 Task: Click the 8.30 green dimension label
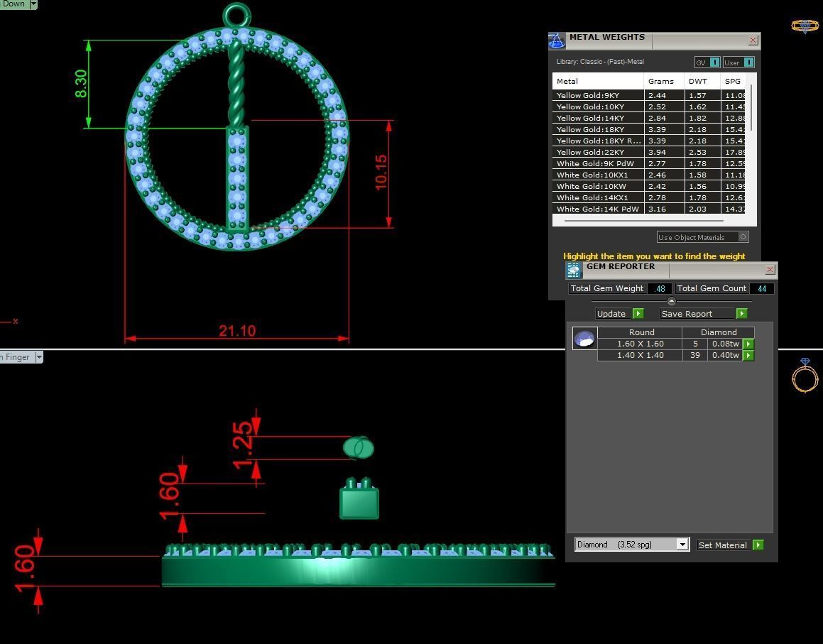(80, 84)
